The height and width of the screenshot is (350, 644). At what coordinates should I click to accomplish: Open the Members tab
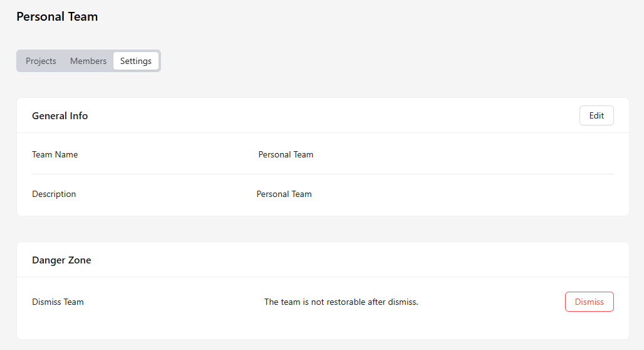[x=88, y=61]
